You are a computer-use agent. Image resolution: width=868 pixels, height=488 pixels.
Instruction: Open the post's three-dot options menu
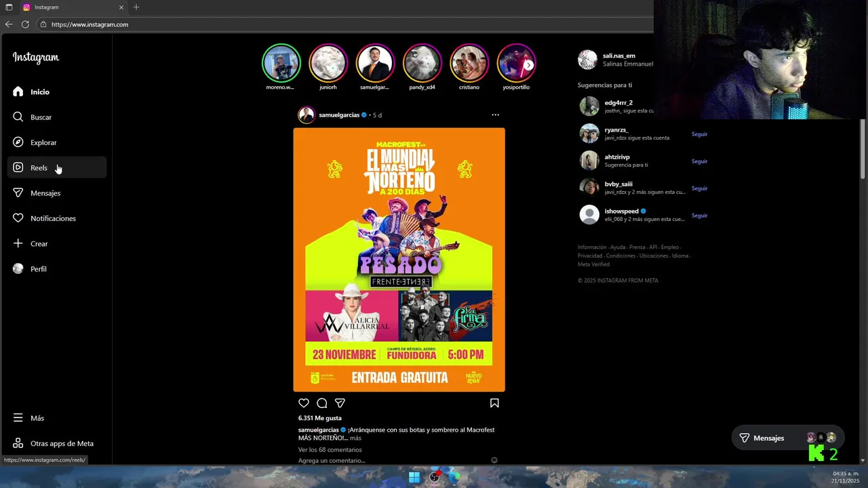495,115
